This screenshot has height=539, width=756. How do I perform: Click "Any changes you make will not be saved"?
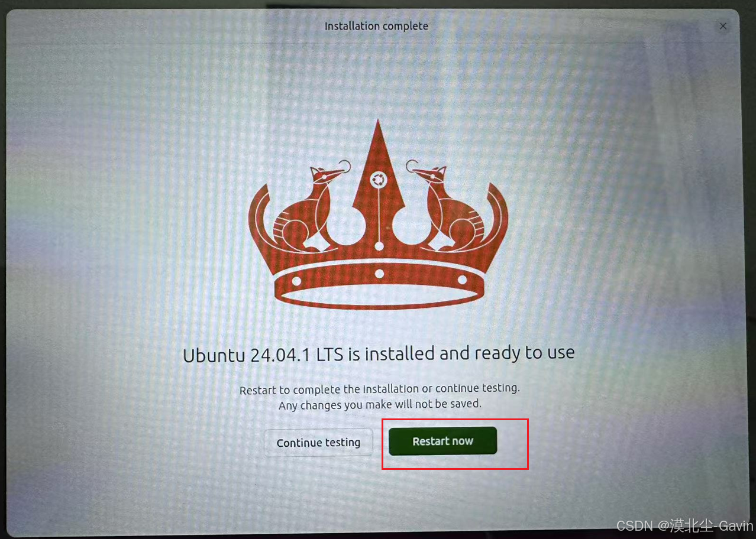[380, 405]
